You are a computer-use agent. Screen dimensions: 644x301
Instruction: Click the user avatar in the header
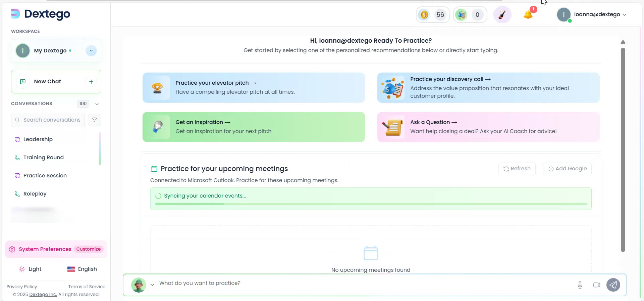pos(564,15)
